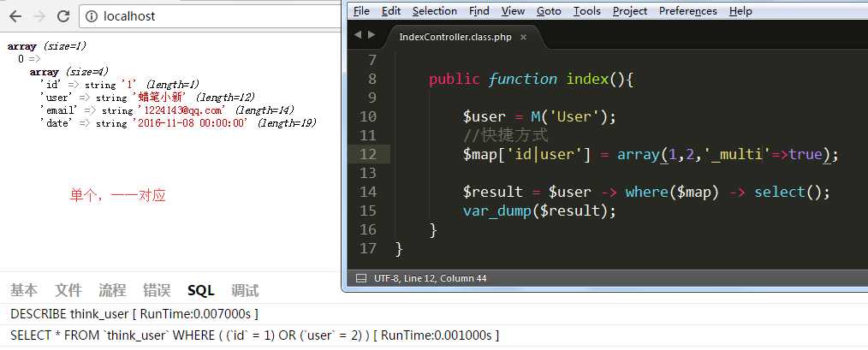Open the Find menu
This screenshot has width=868, height=350.
479,11
